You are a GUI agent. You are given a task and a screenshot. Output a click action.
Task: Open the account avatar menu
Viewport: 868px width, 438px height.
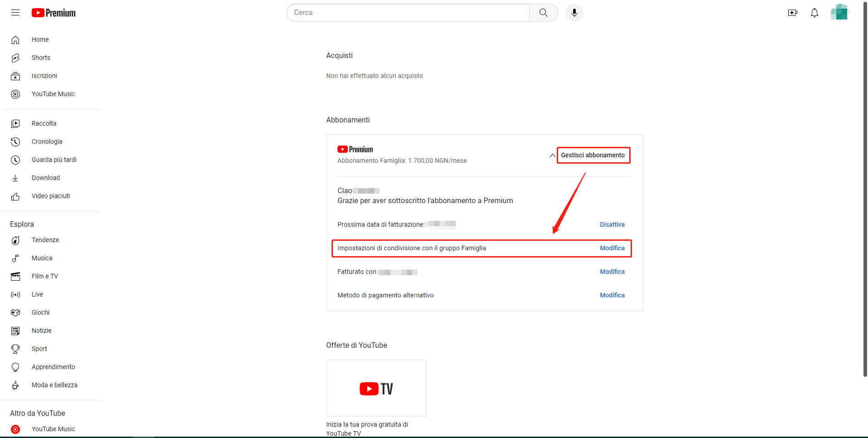tap(839, 12)
